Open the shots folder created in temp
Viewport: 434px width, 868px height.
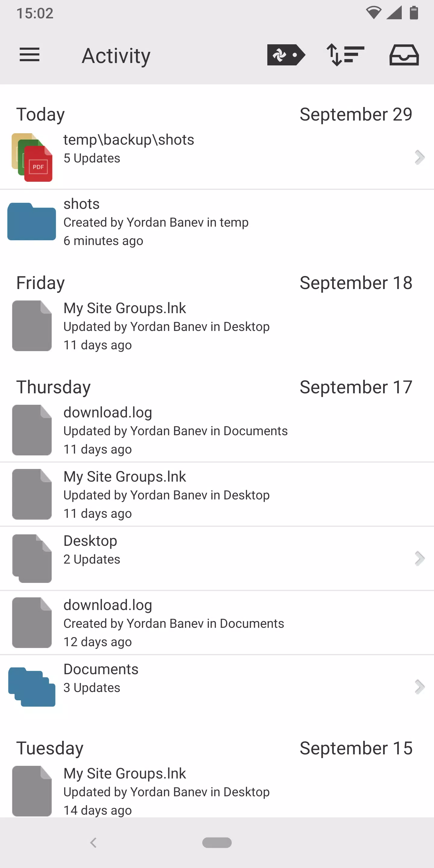point(217,222)
